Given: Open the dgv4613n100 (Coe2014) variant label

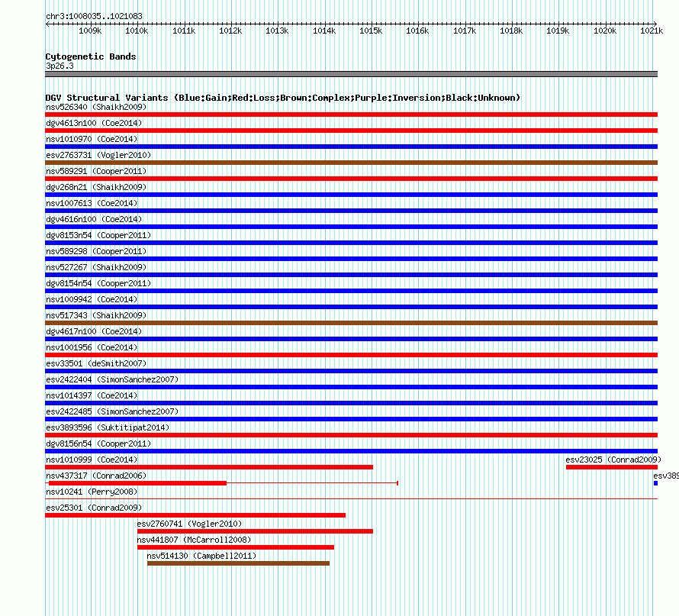Looking at the screenshot, I should tap(94, 123).
